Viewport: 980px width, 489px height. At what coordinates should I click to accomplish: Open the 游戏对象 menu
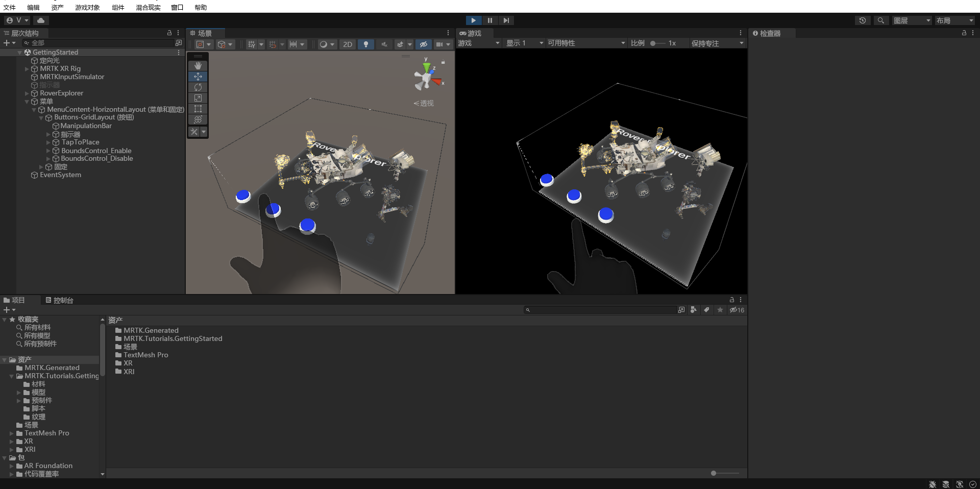pyautogui.click(x=86, y=7)
